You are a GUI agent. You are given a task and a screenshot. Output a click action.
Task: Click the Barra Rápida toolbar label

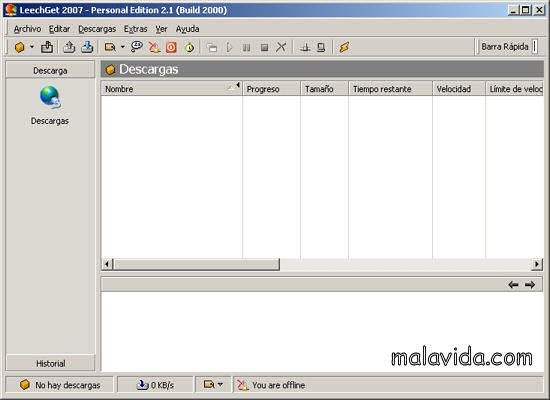pos(504,47)
